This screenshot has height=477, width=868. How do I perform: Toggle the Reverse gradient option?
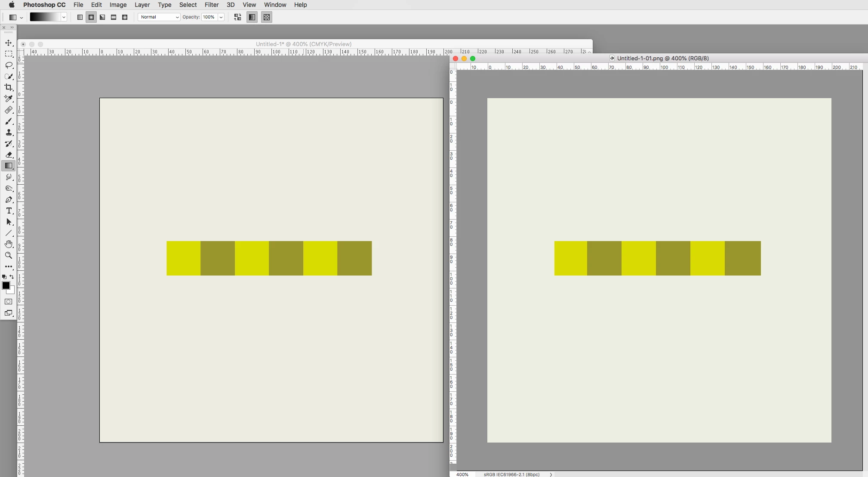point(237,17)
